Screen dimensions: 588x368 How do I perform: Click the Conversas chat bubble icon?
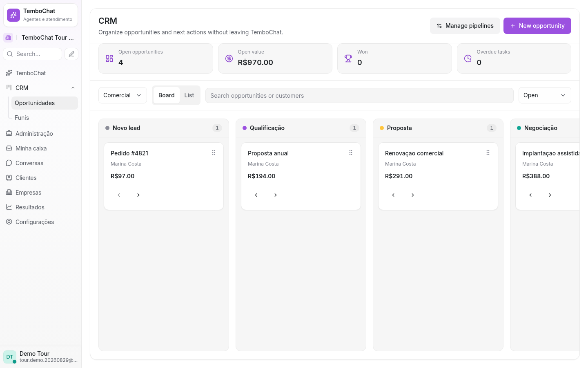coord(9,163)
